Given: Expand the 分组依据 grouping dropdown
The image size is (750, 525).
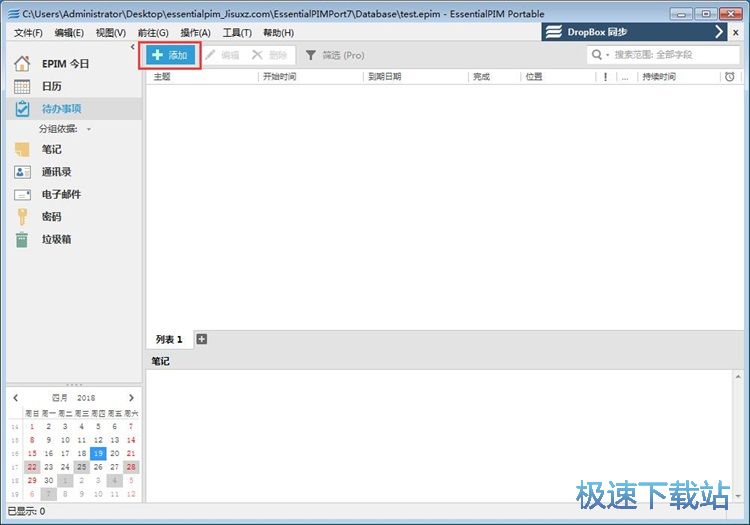Looking at the screenshot, I should click(x=88, y=129).
